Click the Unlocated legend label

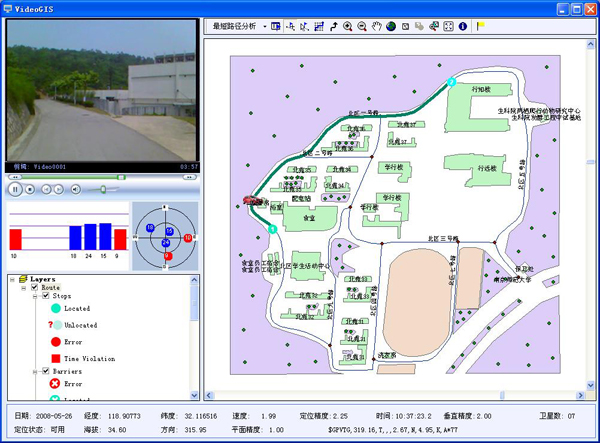click(81, 325)
